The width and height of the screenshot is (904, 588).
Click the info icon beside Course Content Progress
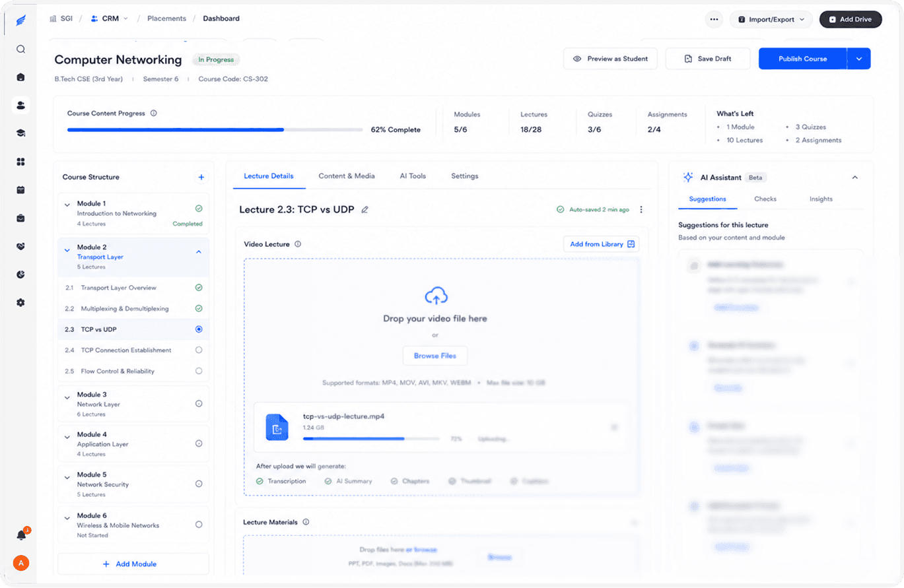[x=154, y=113]
